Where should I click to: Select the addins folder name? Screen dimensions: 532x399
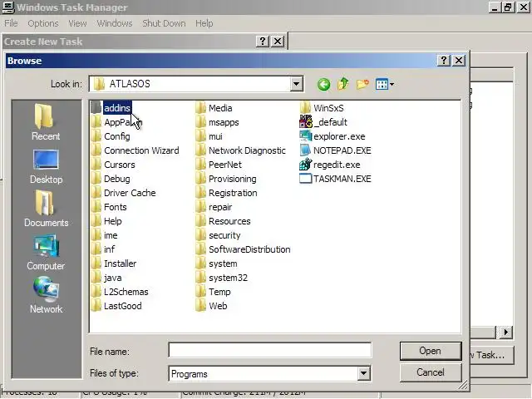pos(117,108)
